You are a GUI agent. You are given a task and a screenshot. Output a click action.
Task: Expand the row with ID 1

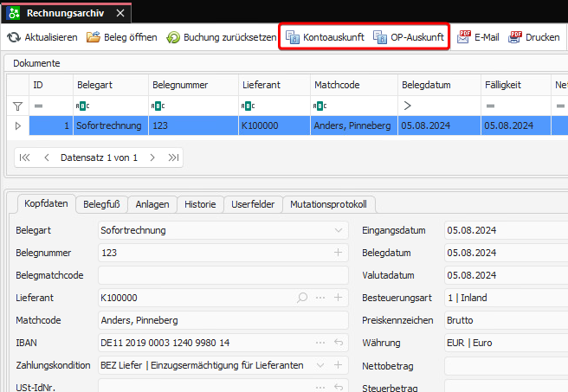coord(16,126)
